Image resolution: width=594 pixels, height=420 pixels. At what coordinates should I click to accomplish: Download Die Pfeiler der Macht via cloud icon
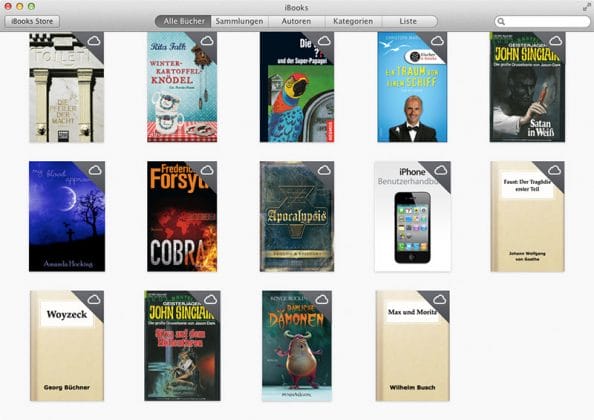(x=94, y=41)
